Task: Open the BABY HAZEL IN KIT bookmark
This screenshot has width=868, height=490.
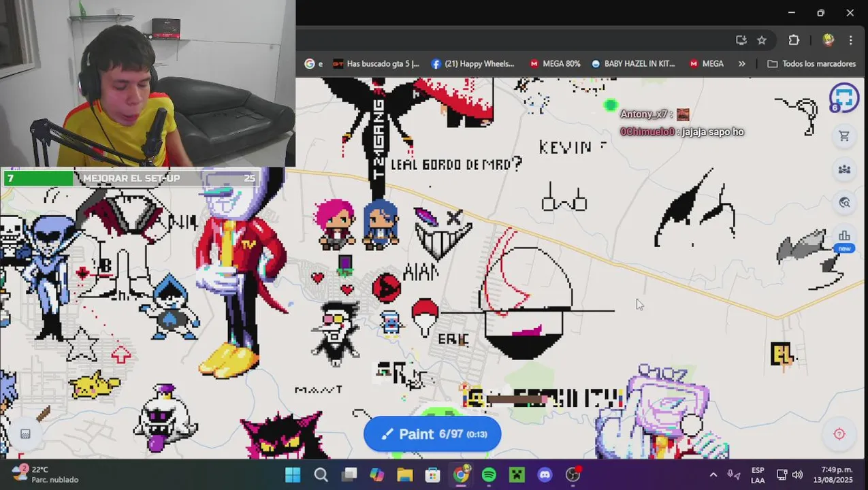Action: 633,63
